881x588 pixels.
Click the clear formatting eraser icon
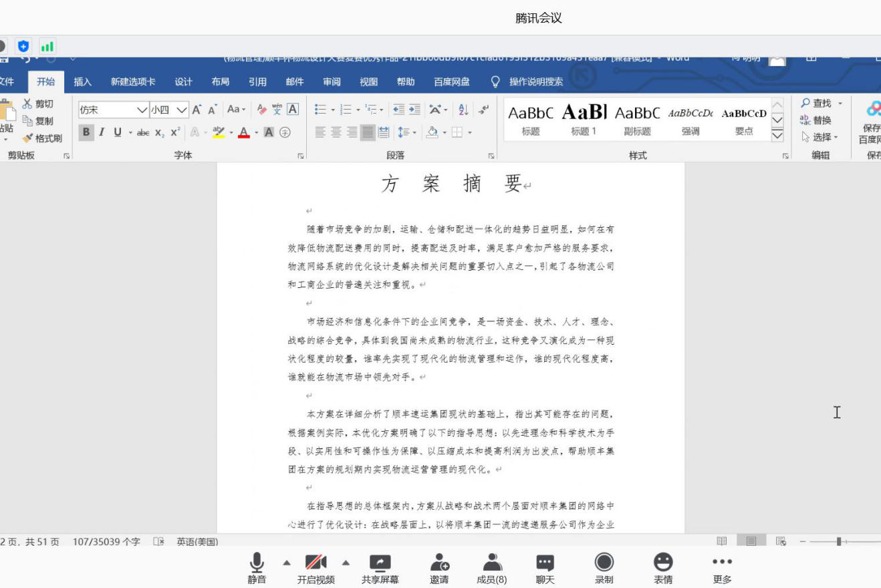[262, 110]
